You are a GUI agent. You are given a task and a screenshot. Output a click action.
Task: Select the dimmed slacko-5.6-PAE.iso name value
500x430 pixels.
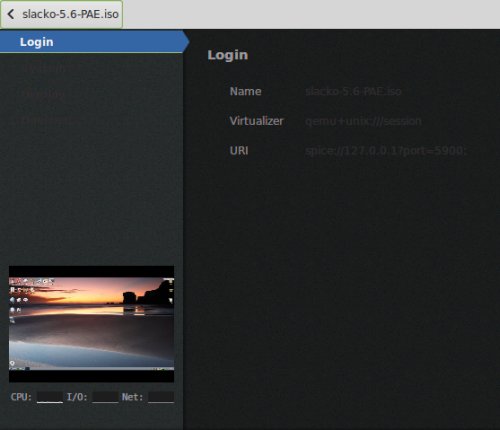pos(353,91)
